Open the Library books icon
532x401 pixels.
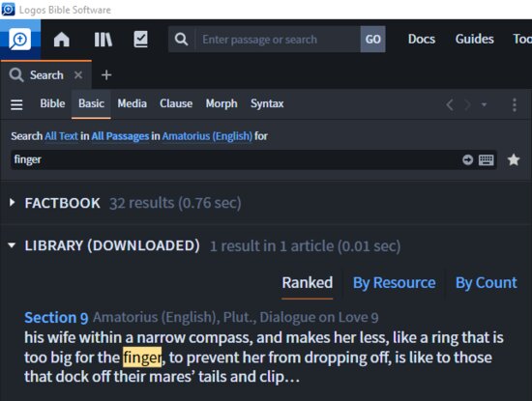(103, 40)
